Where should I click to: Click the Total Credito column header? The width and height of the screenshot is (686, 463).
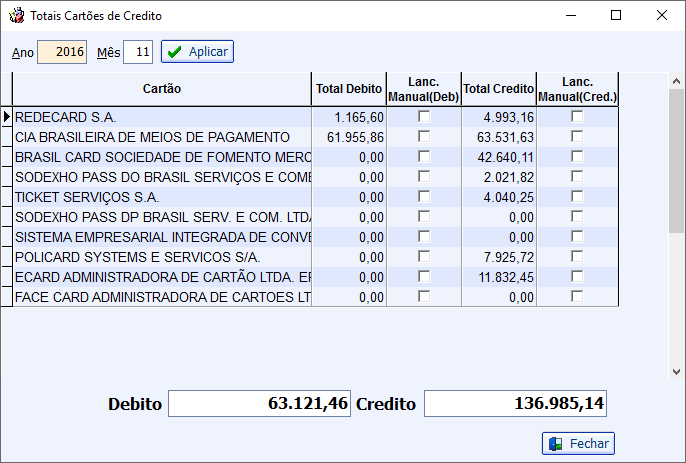[x=499, y=89]
